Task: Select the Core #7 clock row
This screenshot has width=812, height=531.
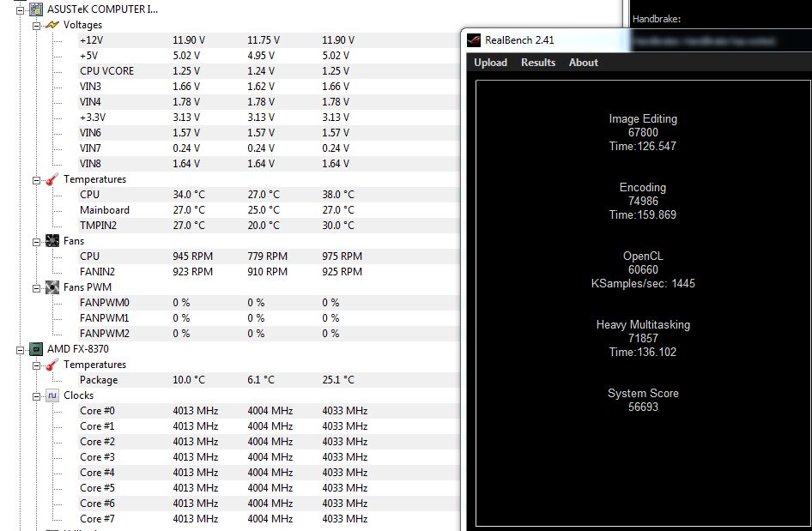Action: click(x=269, y=519)
